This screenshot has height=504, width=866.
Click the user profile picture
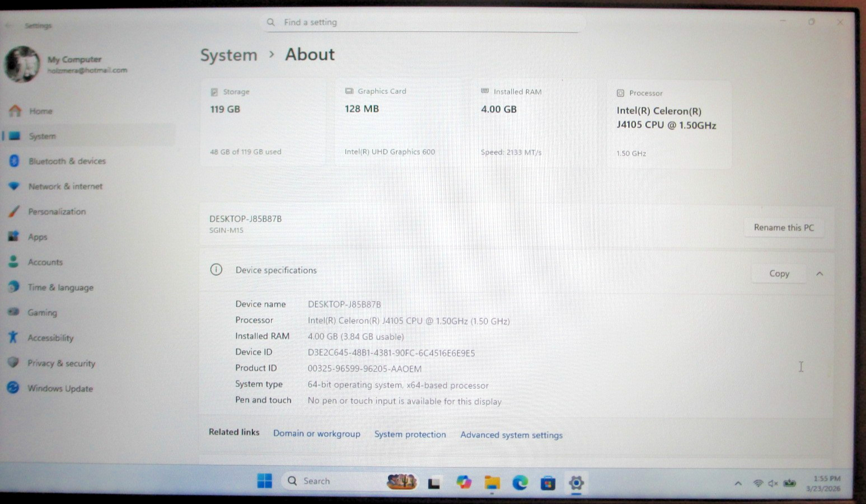point(22,64)
